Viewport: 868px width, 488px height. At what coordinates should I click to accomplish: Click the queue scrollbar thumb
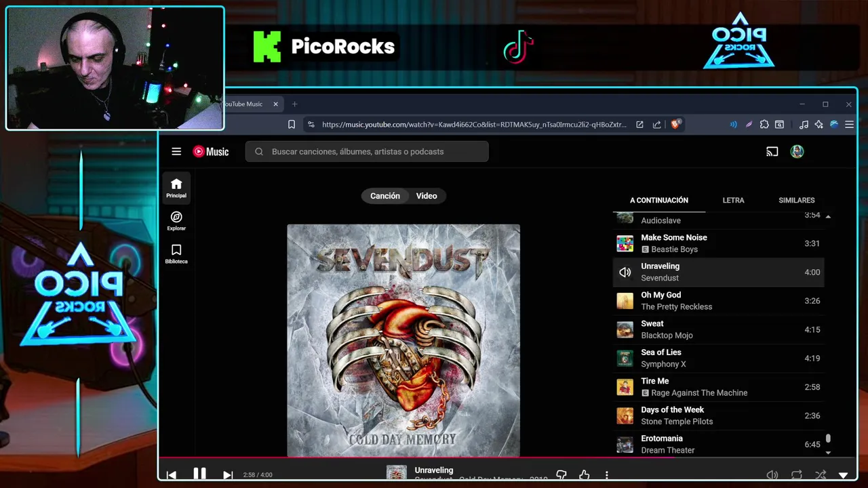(828, 439)
